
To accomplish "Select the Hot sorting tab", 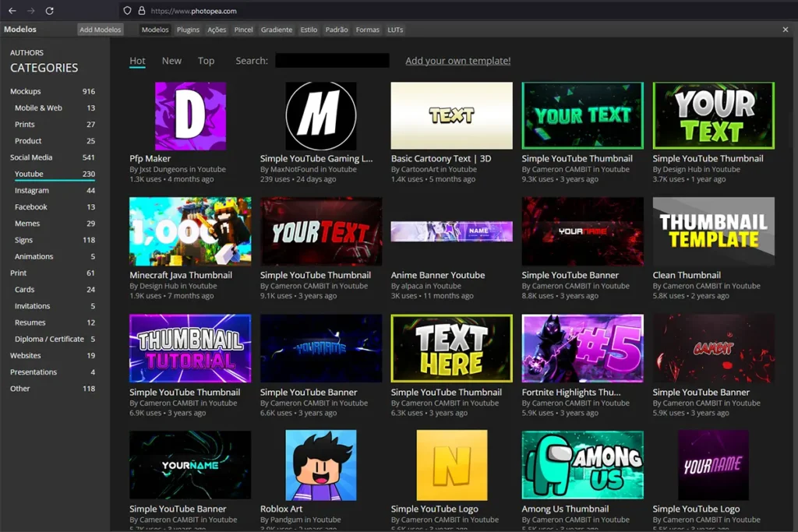I will 137,61.
